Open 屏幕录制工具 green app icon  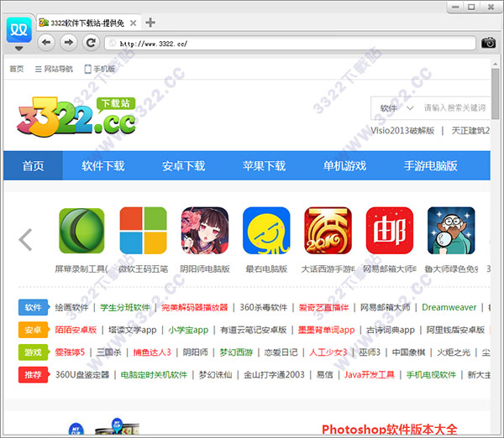pyautogui.click(x=81, y=231)
